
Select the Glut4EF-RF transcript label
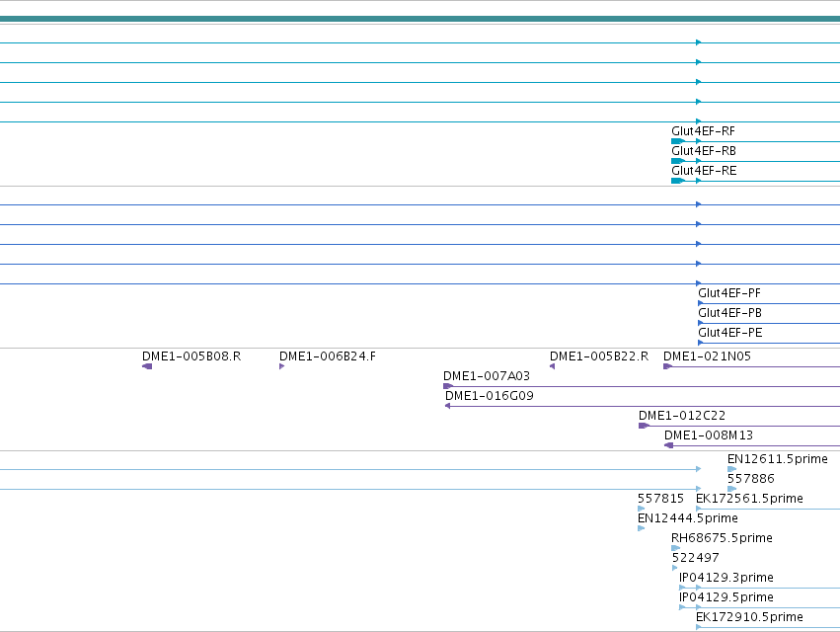point(703,131)
